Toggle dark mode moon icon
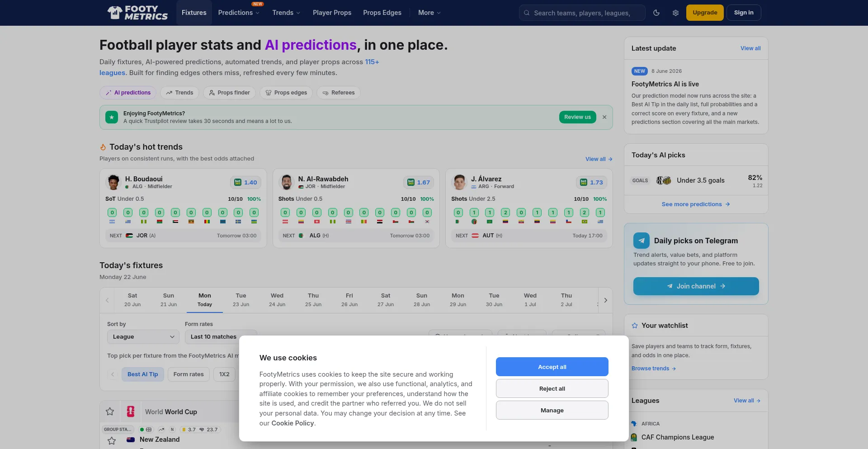Image resolution: width=868 pixels, height=449 pixels. 656,13
